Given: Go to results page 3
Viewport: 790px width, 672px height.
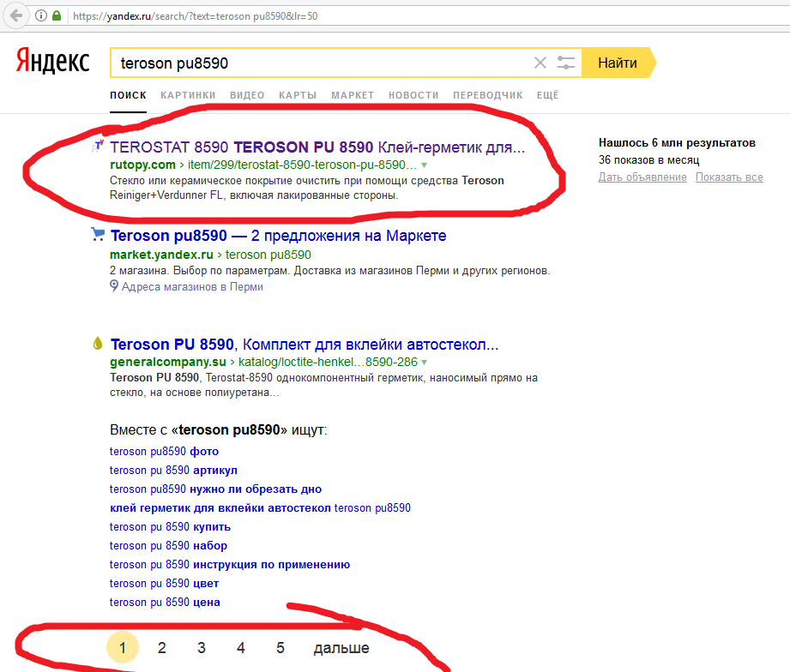Looking at the screenshot, I should click(x=202, y=648).
